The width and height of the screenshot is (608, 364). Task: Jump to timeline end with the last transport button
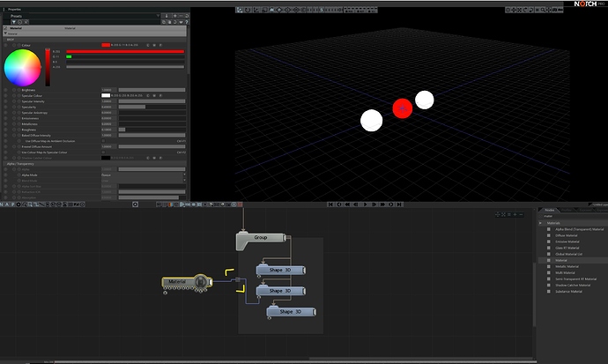pyautogui.click(x=399, y=204)
